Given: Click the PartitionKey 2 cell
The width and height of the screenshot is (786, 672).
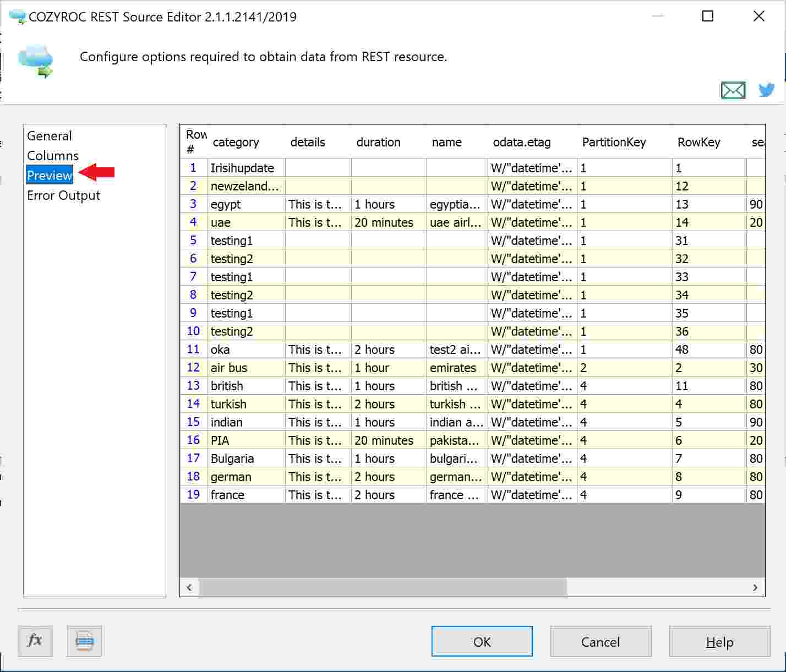Looking at the screenshot, I should pos(625,368).
